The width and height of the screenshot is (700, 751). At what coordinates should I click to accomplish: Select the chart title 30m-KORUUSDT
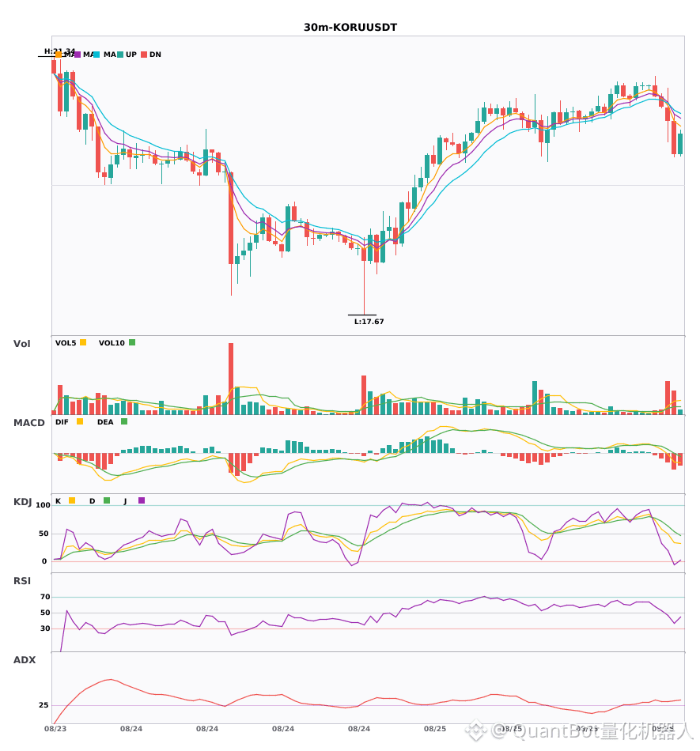350,28
